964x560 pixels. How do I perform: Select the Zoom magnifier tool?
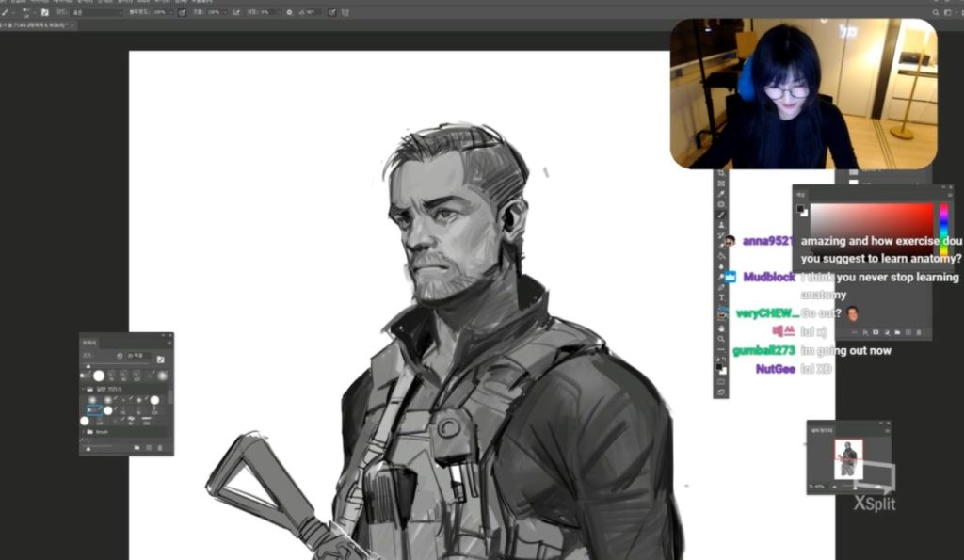coord(721,339)
